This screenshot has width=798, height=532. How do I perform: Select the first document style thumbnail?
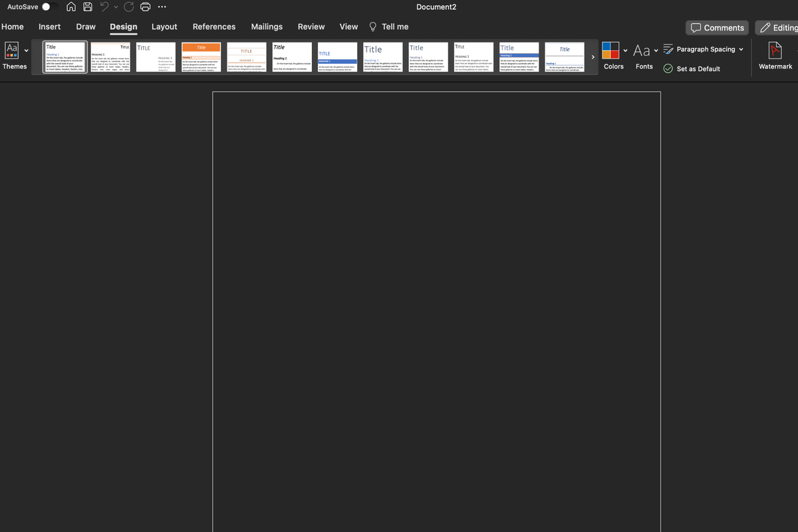[65, 57]
